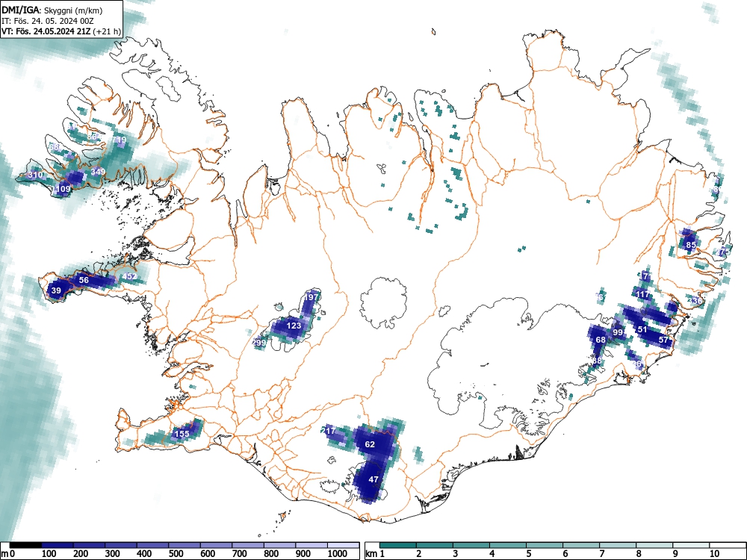
Task: Click the 'DMI/IGA: Skyggni (m/km)' title text
Action: 52,10
